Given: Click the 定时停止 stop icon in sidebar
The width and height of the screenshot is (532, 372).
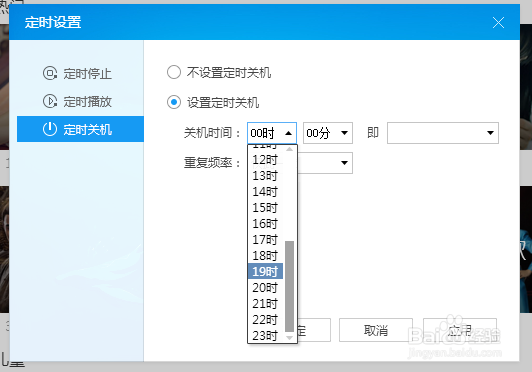Looking at the screenshot, I should (50, 73).
